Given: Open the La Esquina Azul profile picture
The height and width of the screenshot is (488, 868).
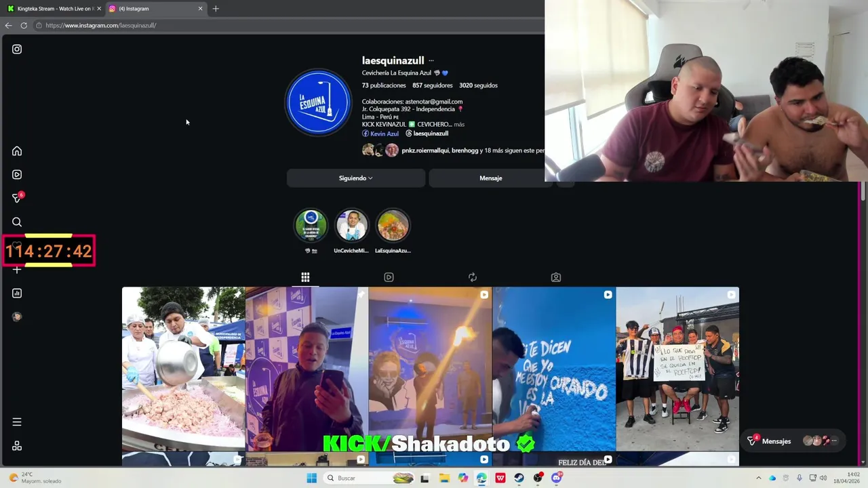Looking at the screenshot, I should 318,102.
